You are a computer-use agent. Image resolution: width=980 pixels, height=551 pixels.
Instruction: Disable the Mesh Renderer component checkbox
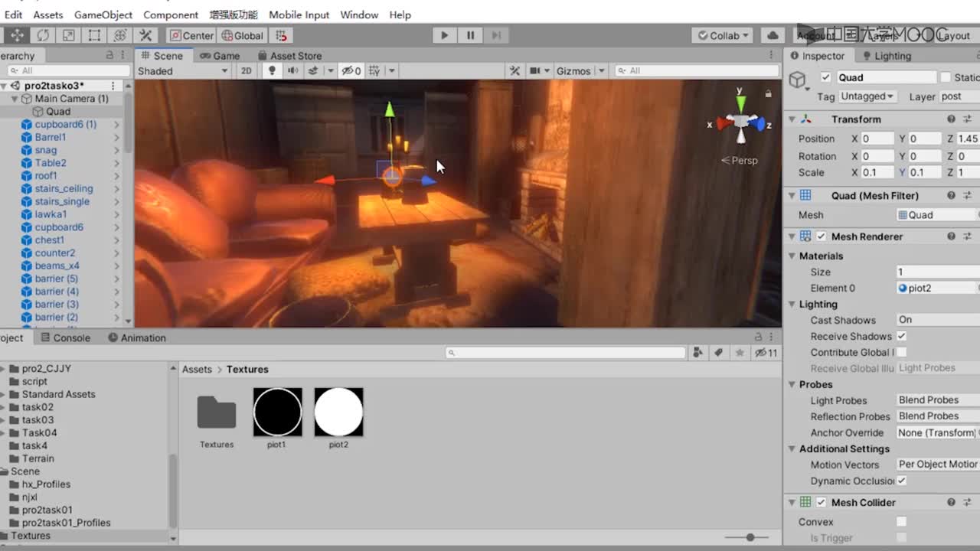tap(821, 236)
